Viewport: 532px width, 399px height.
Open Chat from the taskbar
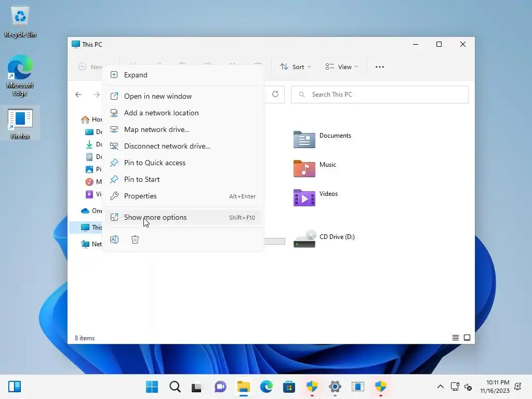coord(220,387)
